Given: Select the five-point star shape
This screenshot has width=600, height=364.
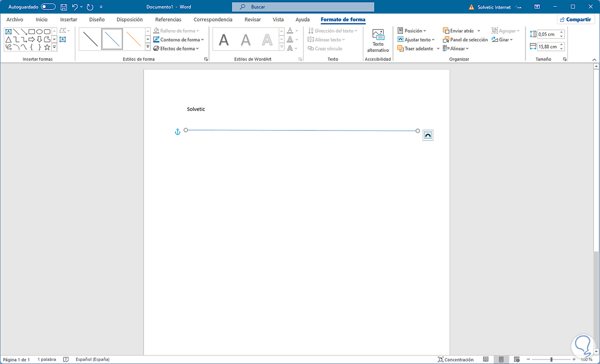Looking at the screenshot, I should (47, 47).
